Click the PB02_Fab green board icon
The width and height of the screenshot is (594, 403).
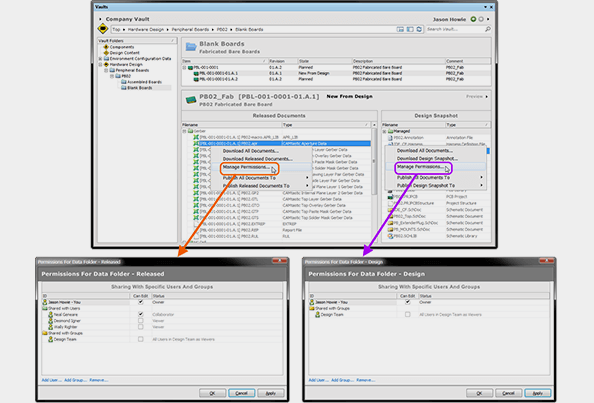point(191,100)
